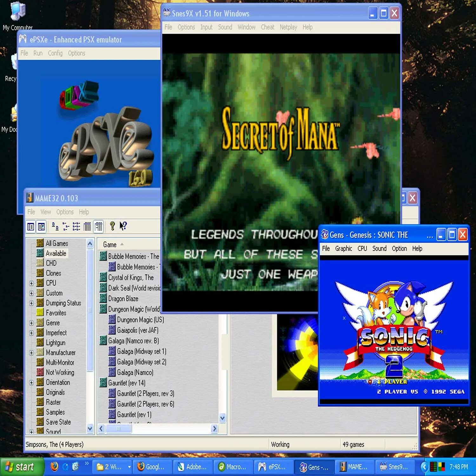Click MAME32 title bar icon

tap(30, 198)
